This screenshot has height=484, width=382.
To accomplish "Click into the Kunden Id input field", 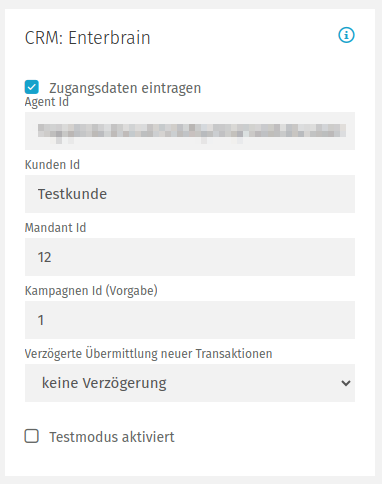I will [x=190, y=194].
